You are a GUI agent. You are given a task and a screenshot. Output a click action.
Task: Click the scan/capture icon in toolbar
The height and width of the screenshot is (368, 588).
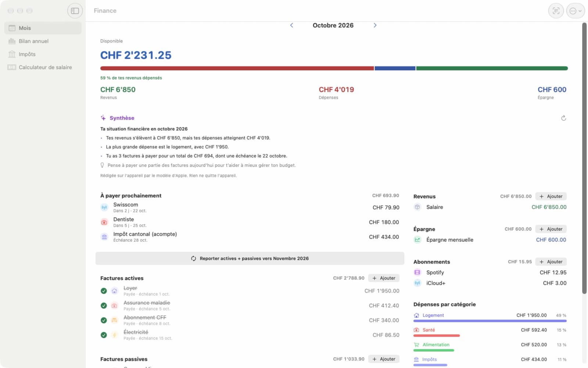point(556,11)
